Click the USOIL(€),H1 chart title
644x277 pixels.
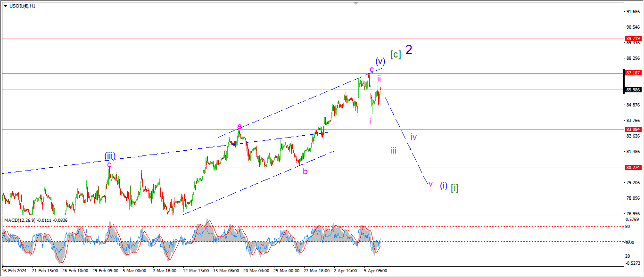click(23, 6)
